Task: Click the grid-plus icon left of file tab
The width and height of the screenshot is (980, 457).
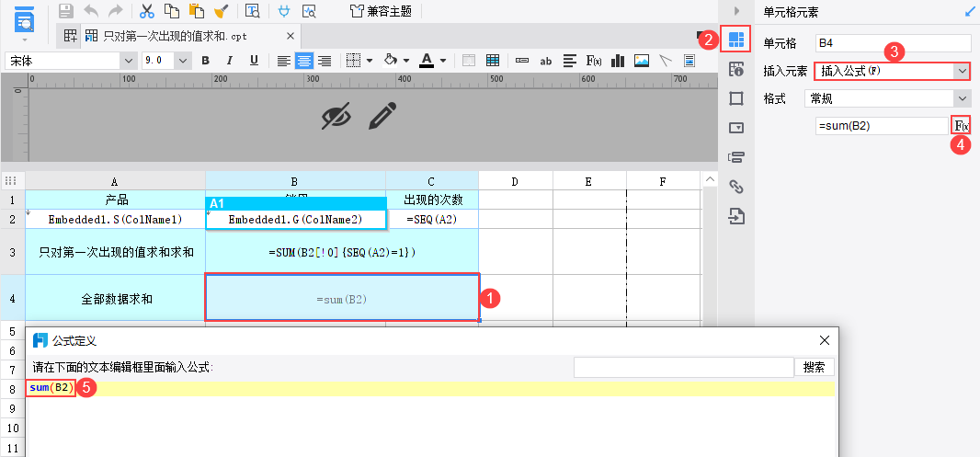Action: [70, 36]
